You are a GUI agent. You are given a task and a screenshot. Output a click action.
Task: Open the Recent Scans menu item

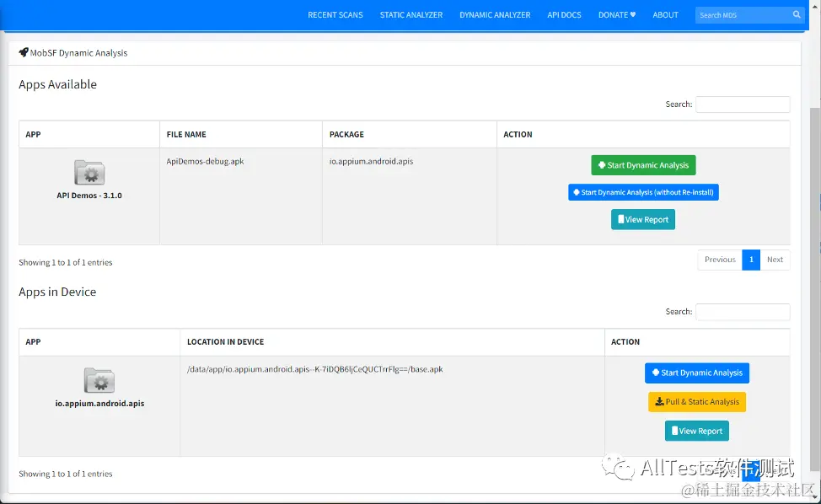click(x=335, y=15)
